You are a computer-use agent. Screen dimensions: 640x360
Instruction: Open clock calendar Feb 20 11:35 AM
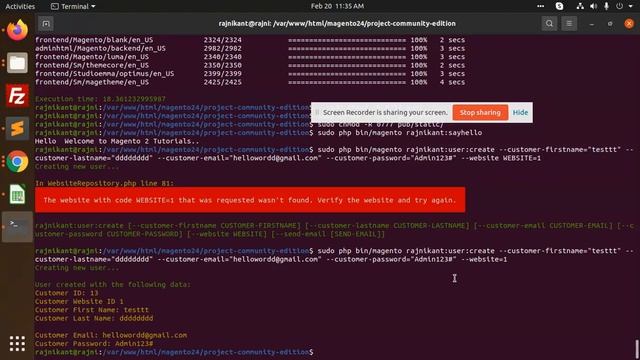click(x=337, y=6)
